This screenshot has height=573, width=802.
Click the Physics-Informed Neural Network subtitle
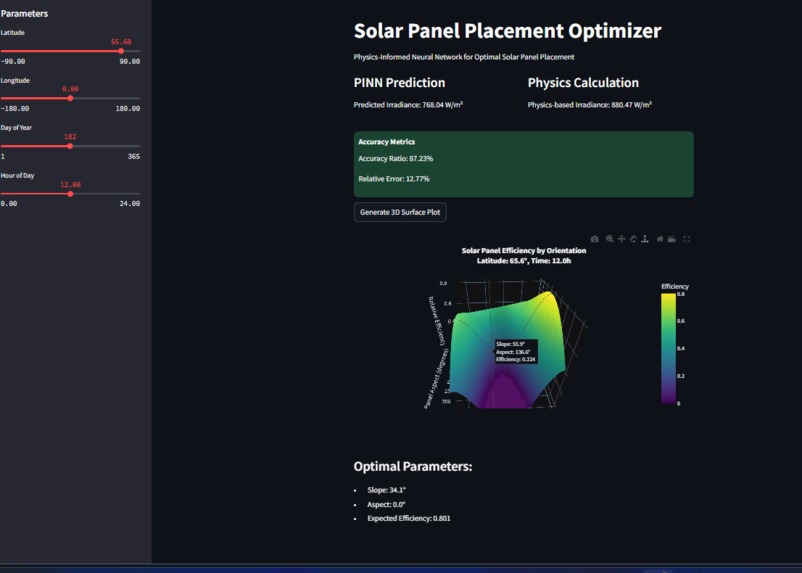tap(464, 57)
